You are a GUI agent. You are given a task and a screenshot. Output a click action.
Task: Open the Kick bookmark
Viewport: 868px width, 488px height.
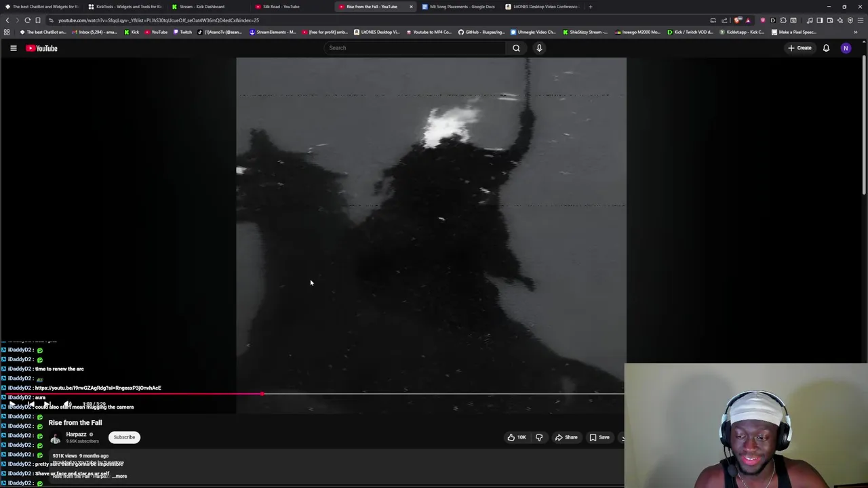tap(132, 32)
